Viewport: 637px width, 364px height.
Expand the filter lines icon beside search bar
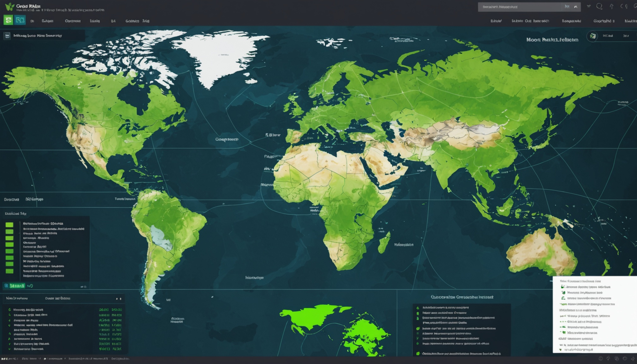588,6
